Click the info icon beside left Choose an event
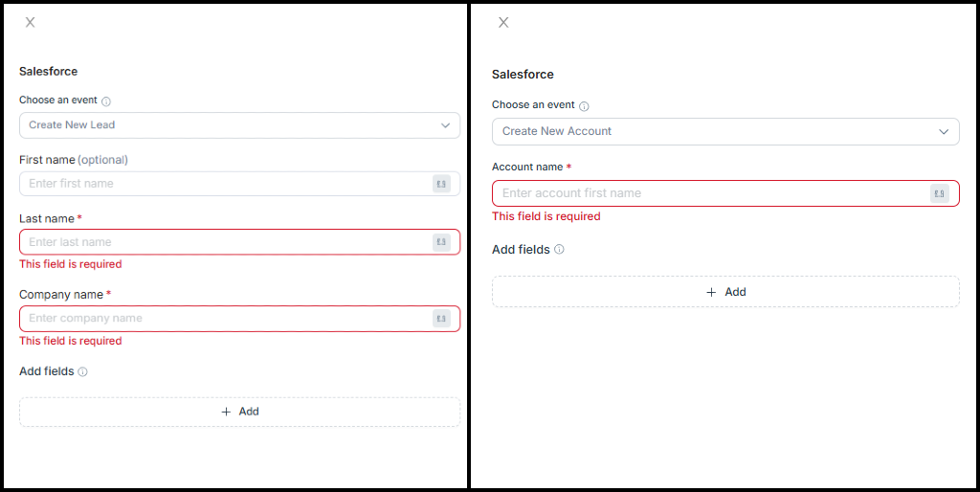The width and height of the screenshot is (980, 492). pos(106,101)
